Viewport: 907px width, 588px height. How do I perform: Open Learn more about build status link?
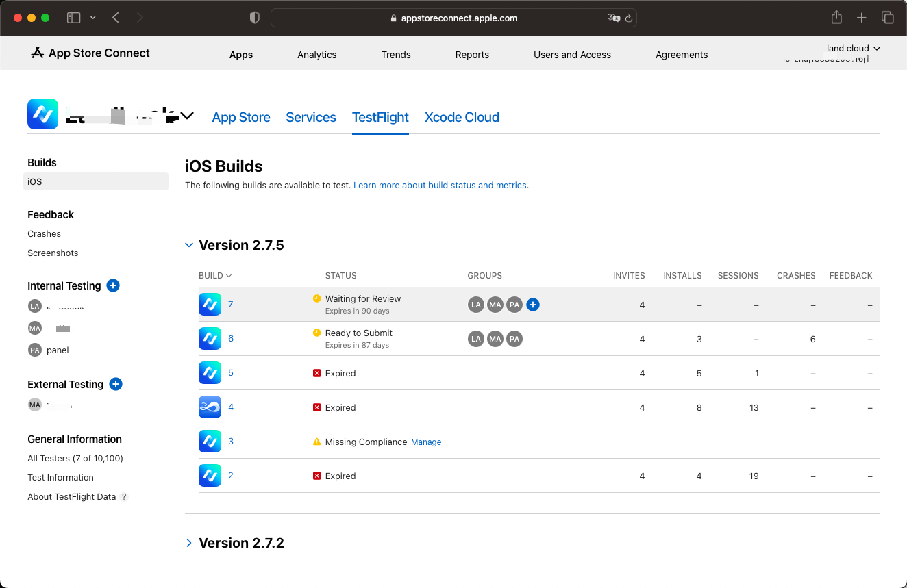click(440, 186)
